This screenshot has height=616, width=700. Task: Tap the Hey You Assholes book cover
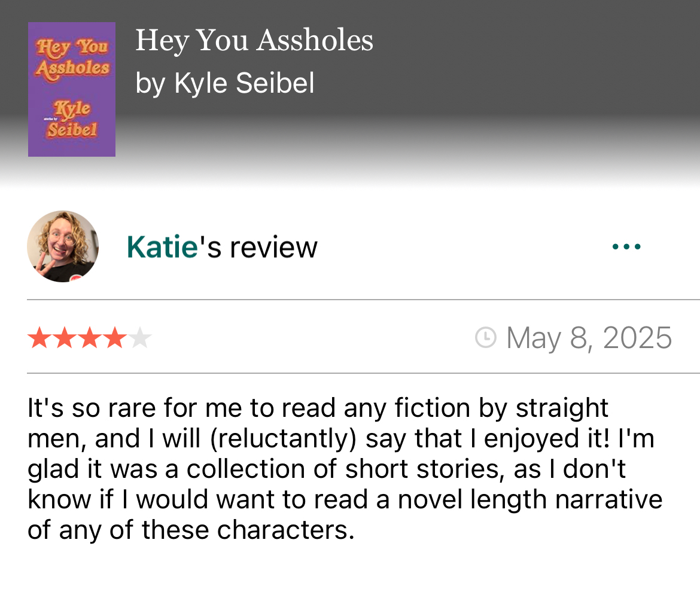pyautogui.click(x=72, y=89)
